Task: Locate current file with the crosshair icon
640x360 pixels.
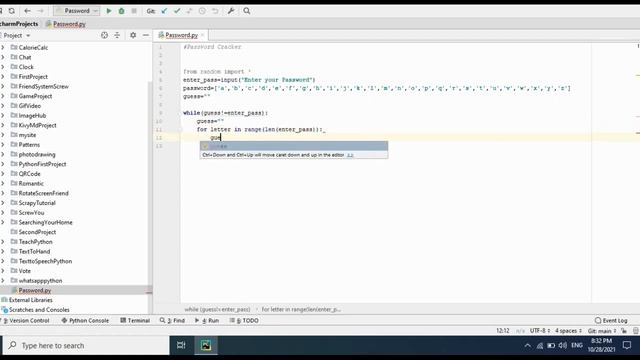Action: pyautogui.click(x=104, y=36)
